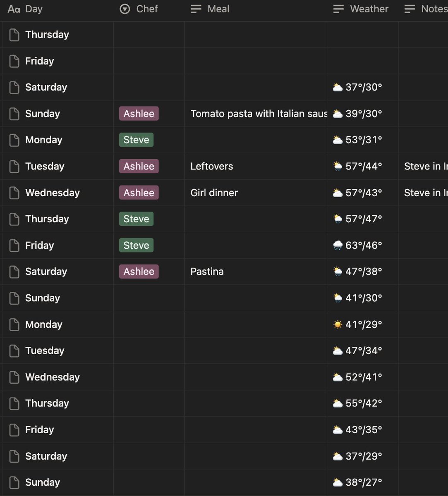The width and height of the screenshot is (448, 496).
Task: Click the page icon on the last Sunday row
Action: click(x=14, y=482)
